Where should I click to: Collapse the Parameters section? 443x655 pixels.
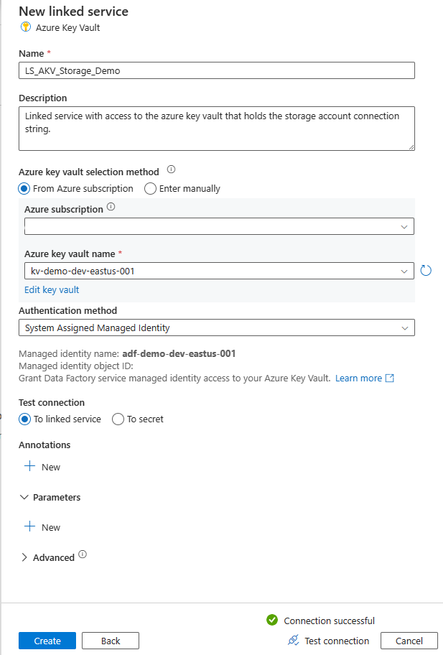click(x=24, y=497)
